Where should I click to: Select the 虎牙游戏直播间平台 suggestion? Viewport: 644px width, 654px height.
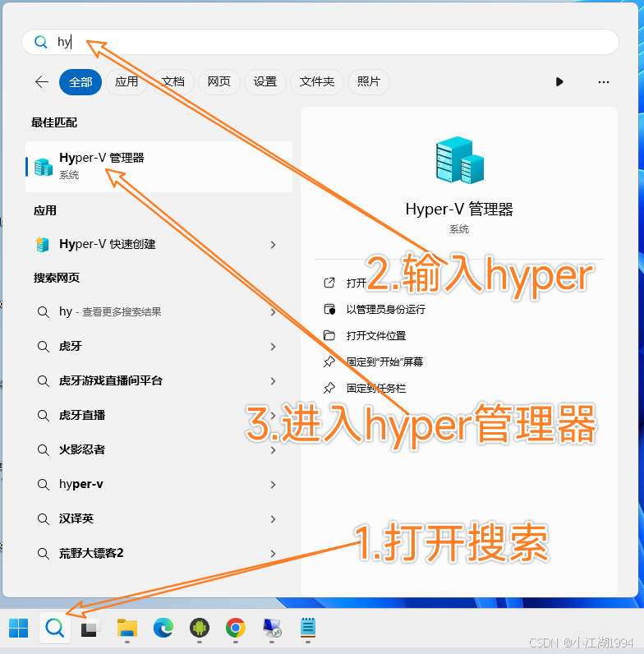click(145, 380)
